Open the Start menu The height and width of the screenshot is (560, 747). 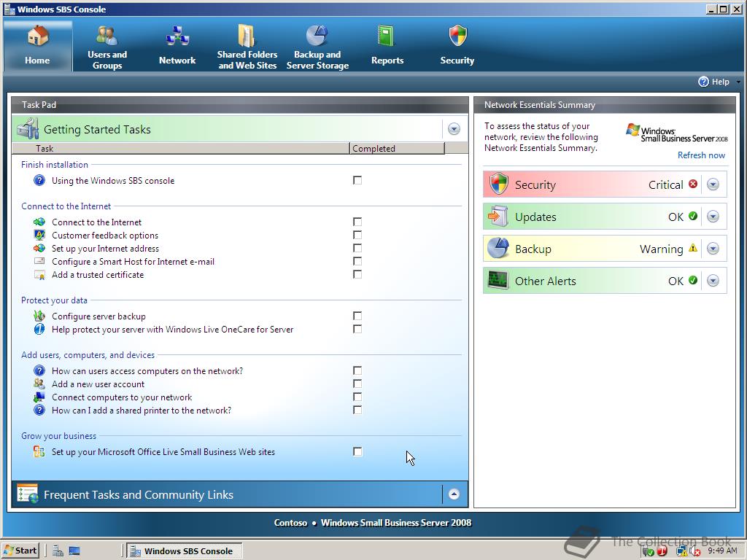coord(21,551)
